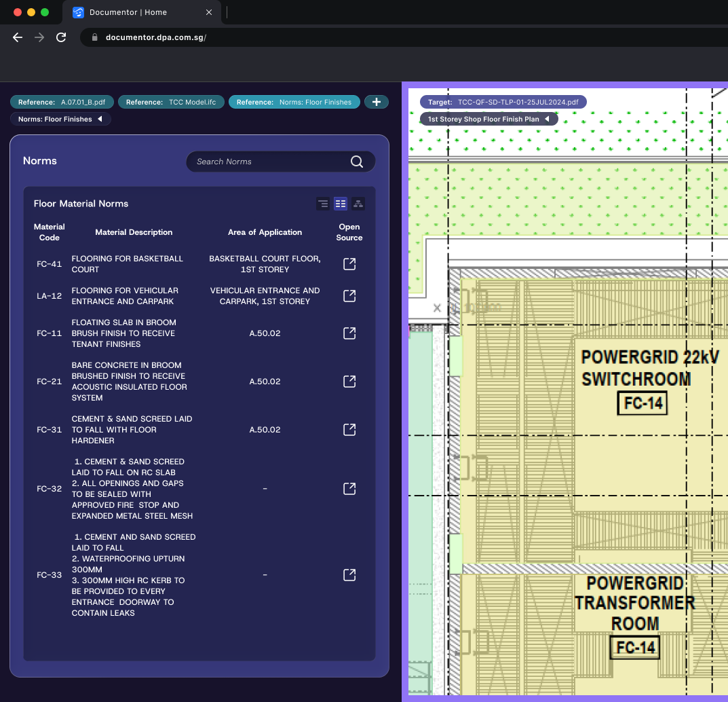Select Reference A.07.01_B.pdf tab
This screenshot has height=702, width=728.
62,102
